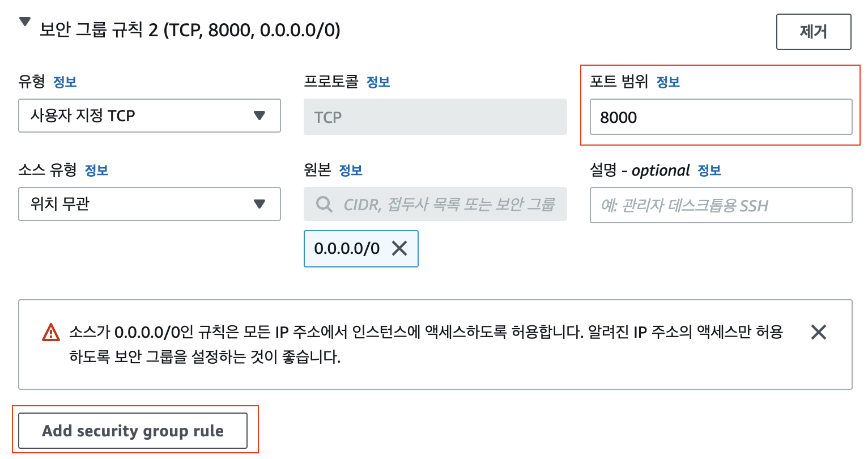868x459 pixels.
Task: Open the 정보 link beside 원본
Action: (x=350, y=171)
